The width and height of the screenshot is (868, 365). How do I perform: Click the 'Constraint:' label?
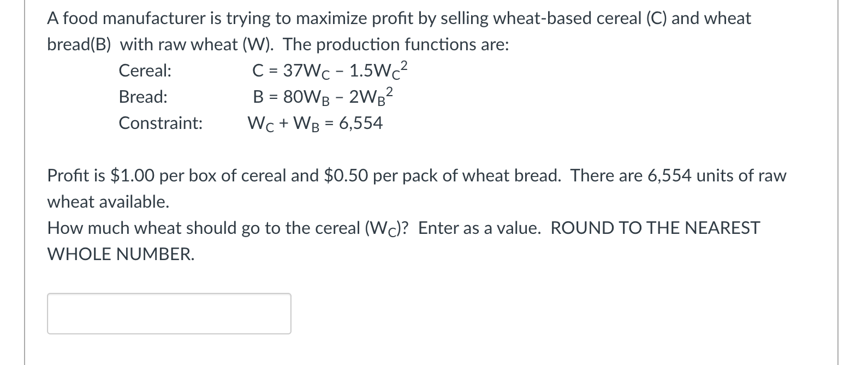[x=160, y=123]
